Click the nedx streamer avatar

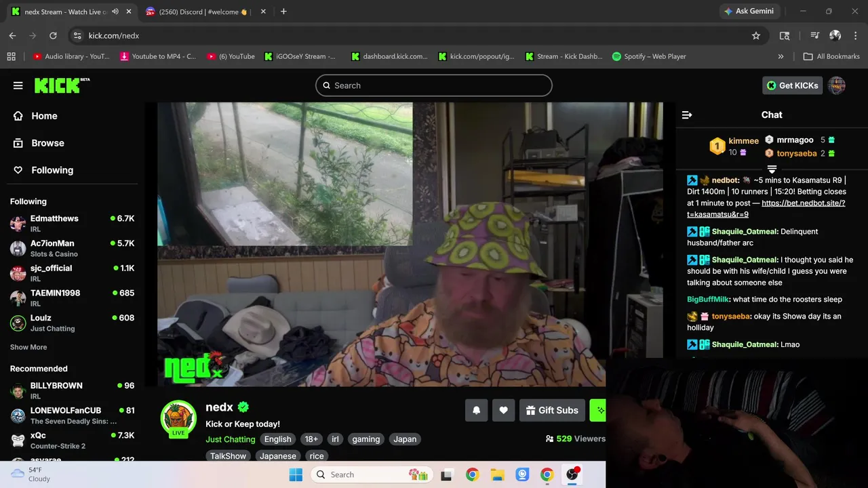click(178, 418)
